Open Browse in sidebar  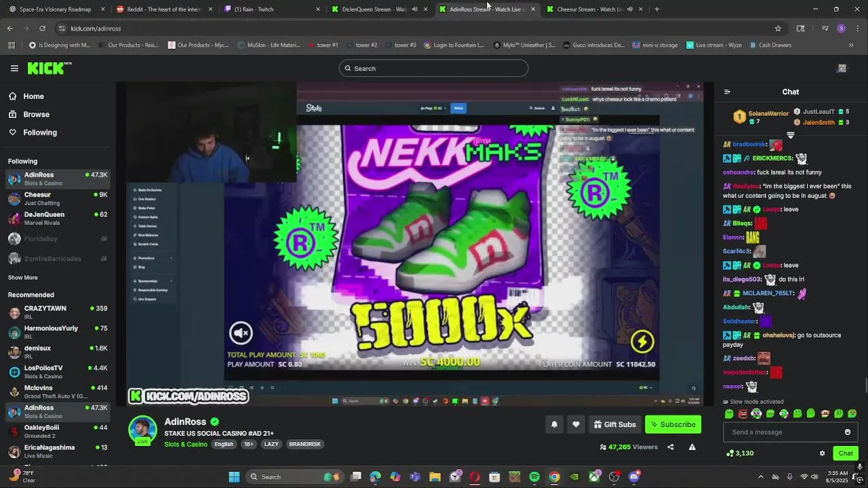[x=36, y=115]
